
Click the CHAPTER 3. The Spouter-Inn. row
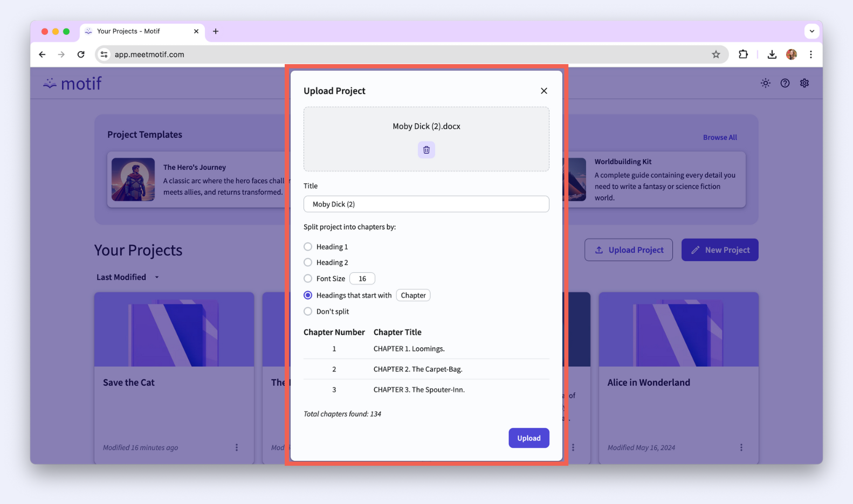pos(426,390)
